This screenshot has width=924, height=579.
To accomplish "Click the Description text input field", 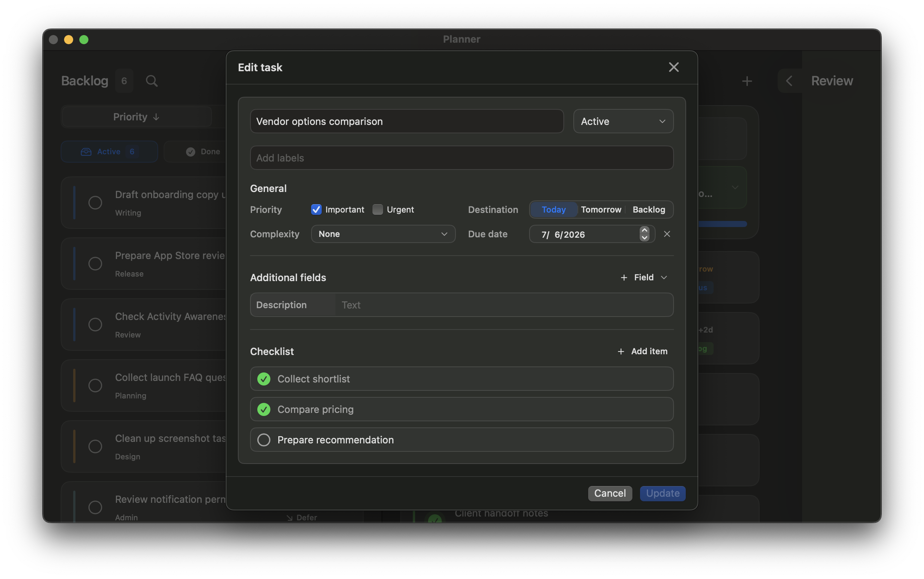I will click(x=504, y=305).
